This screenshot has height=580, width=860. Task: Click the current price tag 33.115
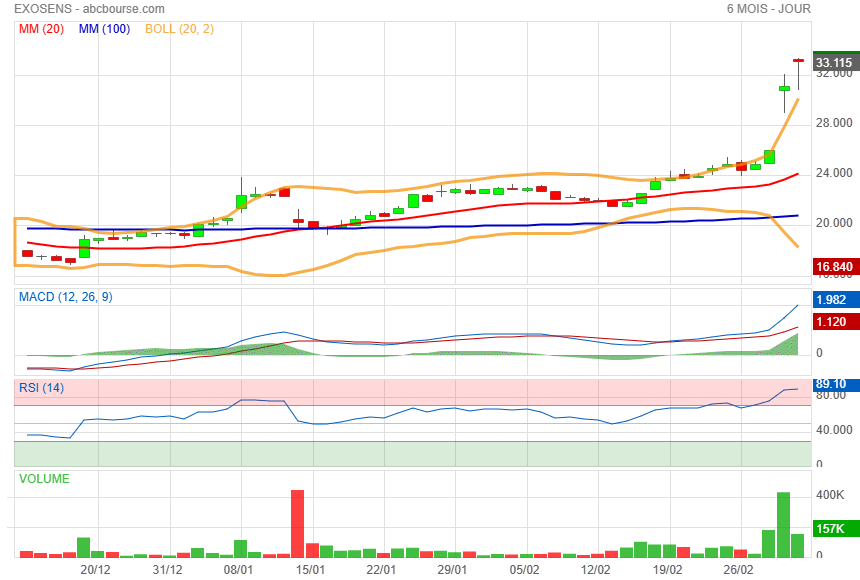[x=836, y=61]
